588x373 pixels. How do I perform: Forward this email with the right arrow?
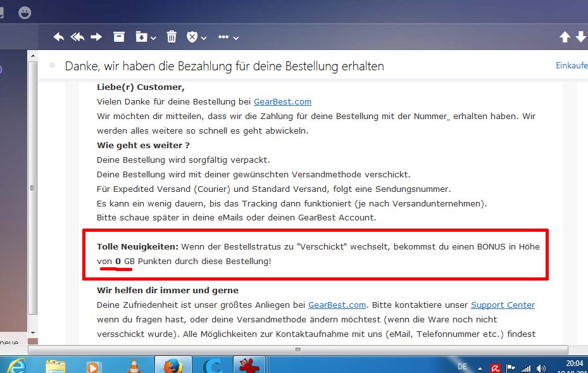tap(97, 37)
